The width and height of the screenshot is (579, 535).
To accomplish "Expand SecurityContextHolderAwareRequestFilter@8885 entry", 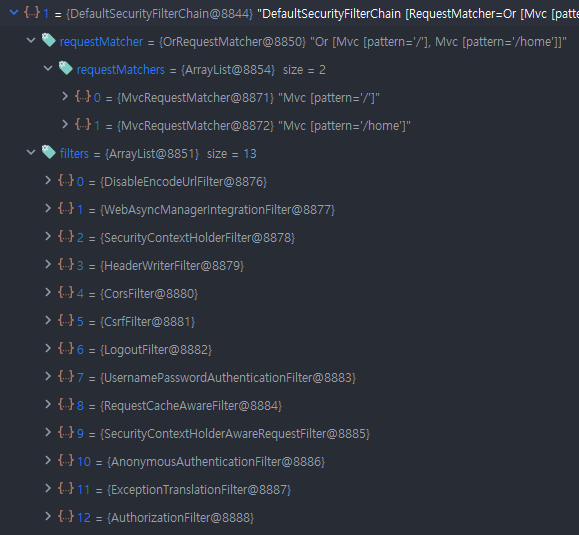I will (48, 432).
